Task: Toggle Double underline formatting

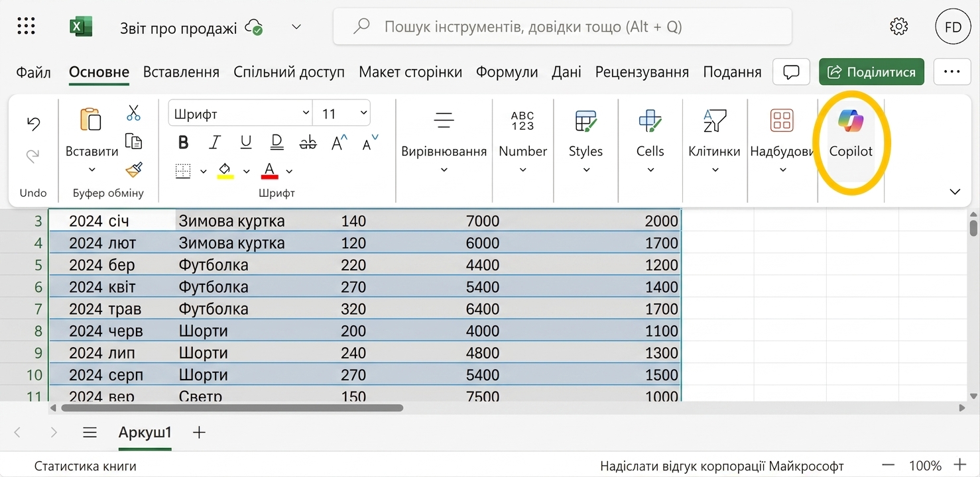Action: (x=277, y=142)
